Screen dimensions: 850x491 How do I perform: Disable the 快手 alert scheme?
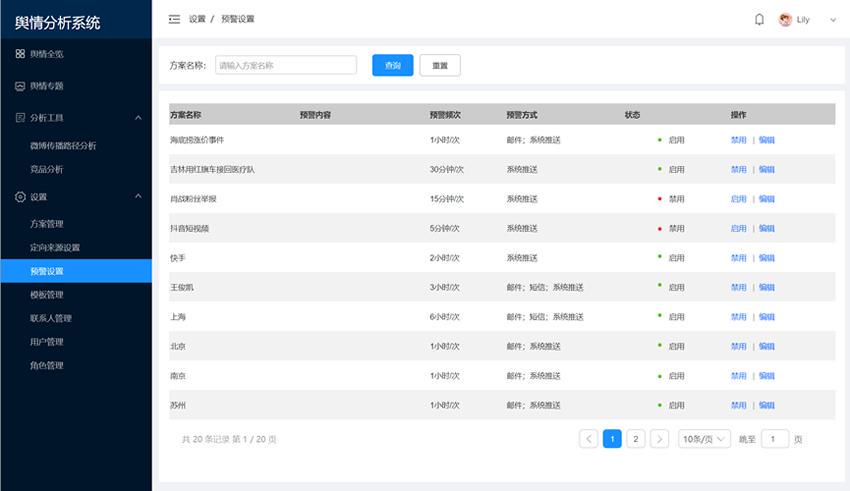(x=738, y=258)
